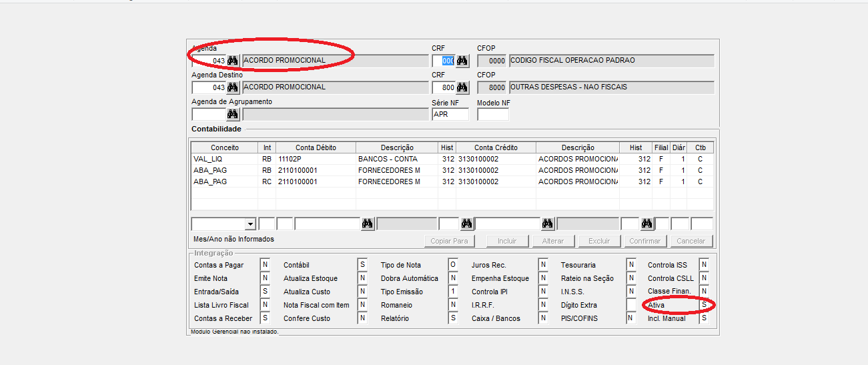This screenshot has height=365, width=868.
Task: Focus the Agenda code field showing 043
Action: [x=209, y=61]
